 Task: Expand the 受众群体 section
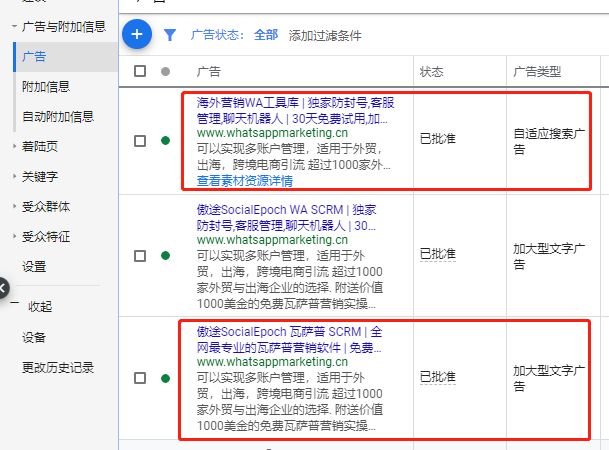coord(14,206)
